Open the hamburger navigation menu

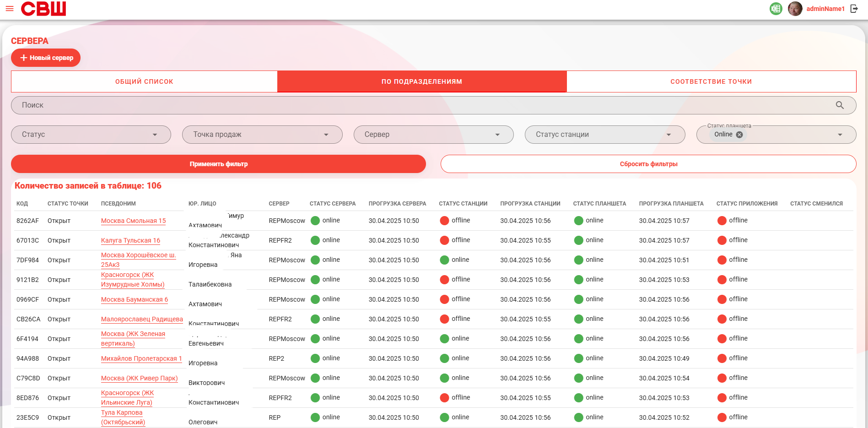point(10,9)
